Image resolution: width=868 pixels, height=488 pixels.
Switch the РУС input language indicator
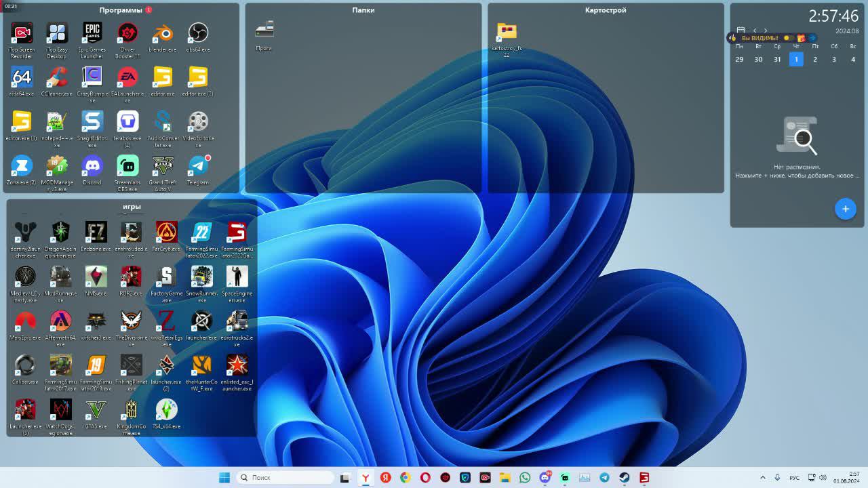pos(794,478)
